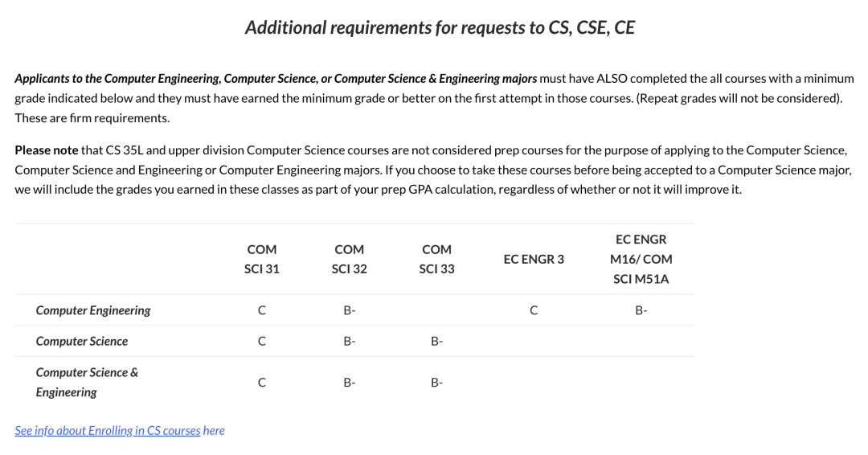The height and width of the screenshot is (455, 868).
Task: Click Computer Engineering's COM SCI 32 grade B-
Action: pos(350,310)
